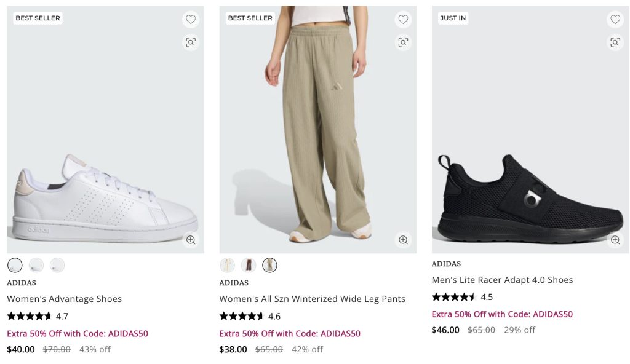Open the Women's Advantage Shoes product link

[64, 299]
